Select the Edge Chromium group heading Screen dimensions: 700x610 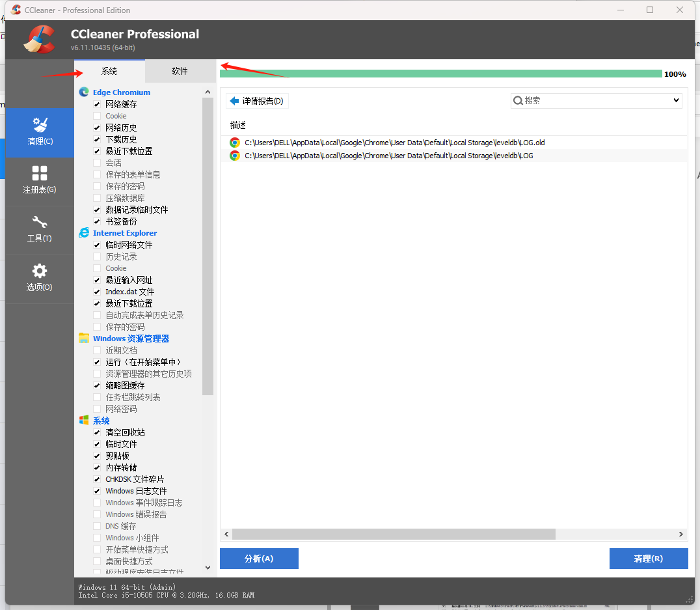pyautogui.click(x=122, y=92)
